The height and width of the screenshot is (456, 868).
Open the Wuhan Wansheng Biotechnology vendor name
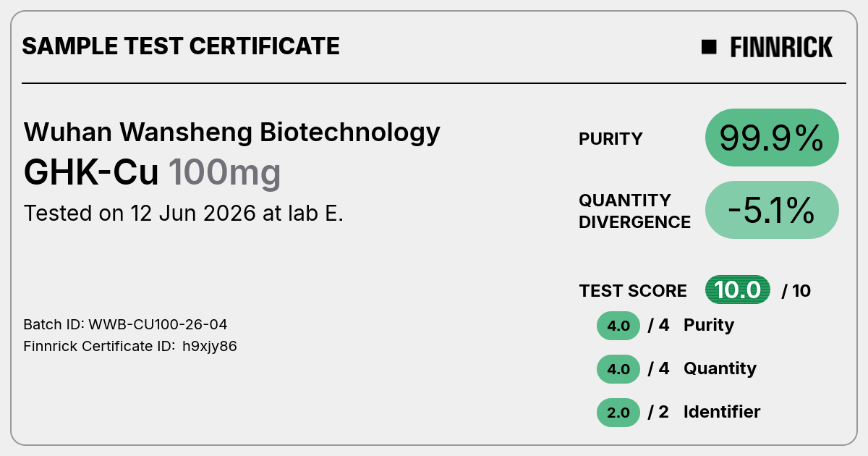click(x=232, y=132)
